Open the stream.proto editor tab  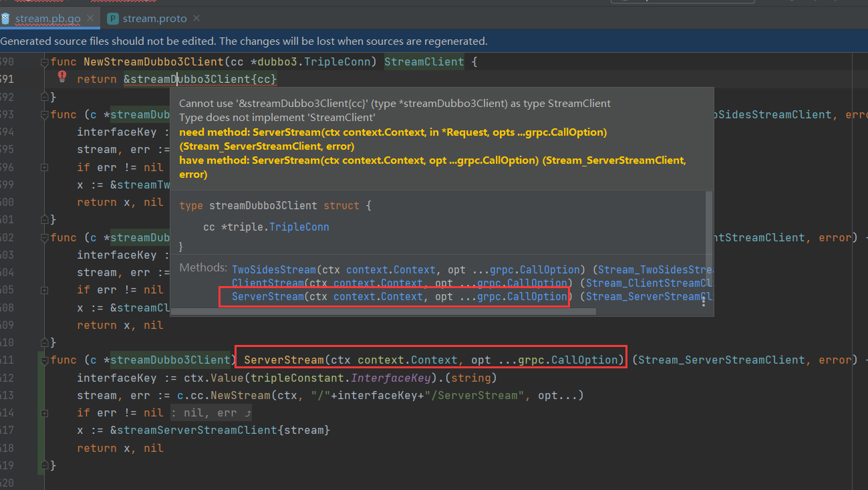point(154,18)
